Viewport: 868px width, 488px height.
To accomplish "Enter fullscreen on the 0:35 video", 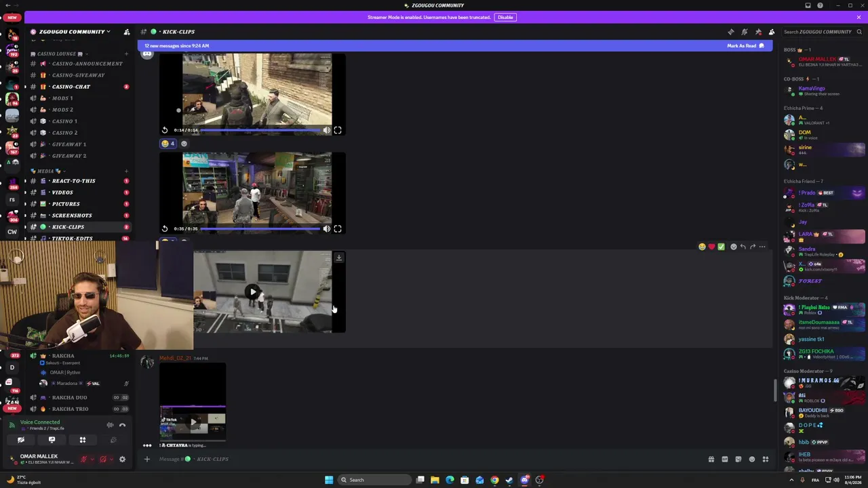I will coord(338,229).
